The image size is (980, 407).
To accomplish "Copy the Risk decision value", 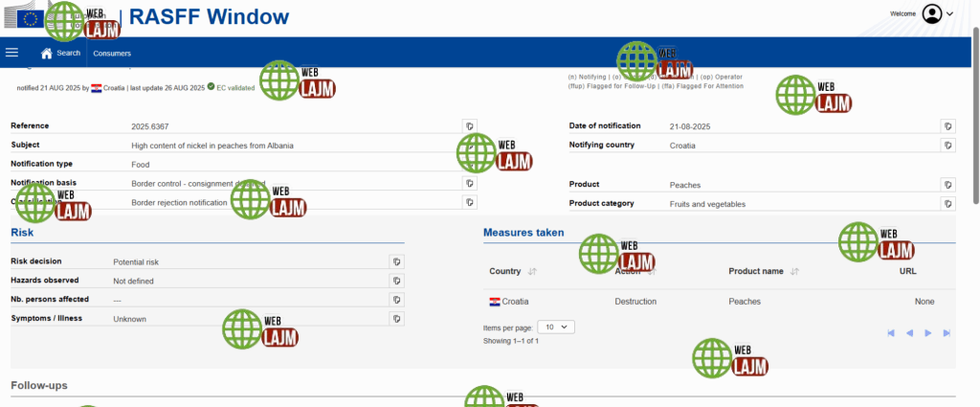I will (396, 261).
